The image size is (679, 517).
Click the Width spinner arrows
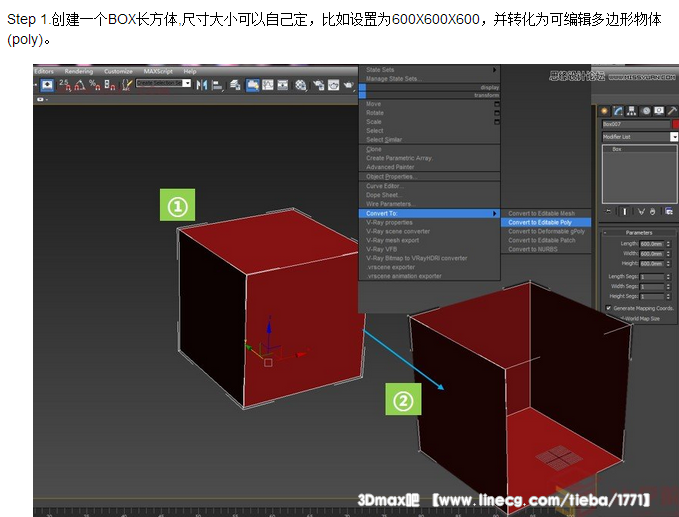pos(669,254)
